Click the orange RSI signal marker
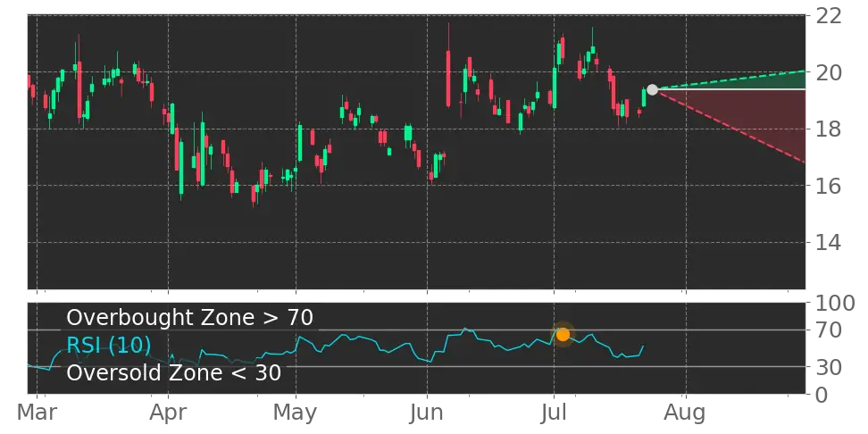The width and height of the screenshot is (868, 434). click(x=563, y=334)
